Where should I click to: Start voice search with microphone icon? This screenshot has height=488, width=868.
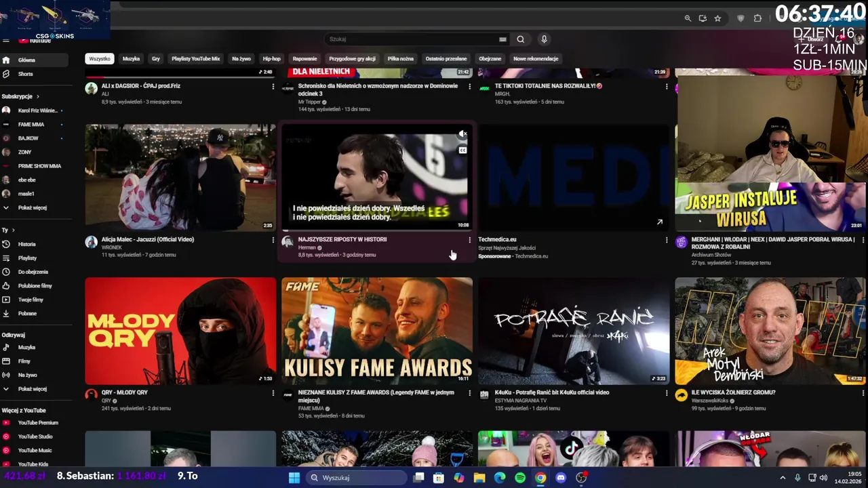[x=544, y=39]
